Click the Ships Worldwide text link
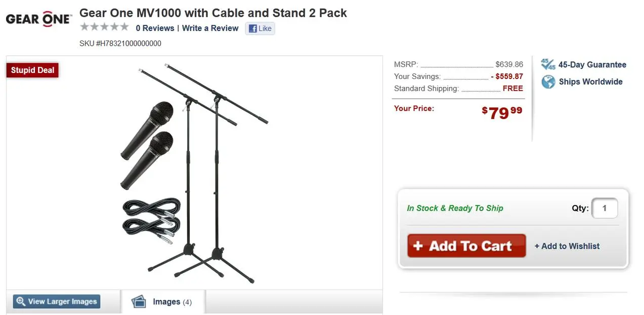Screen dimensions: 644x315 (x=590, y=82)
